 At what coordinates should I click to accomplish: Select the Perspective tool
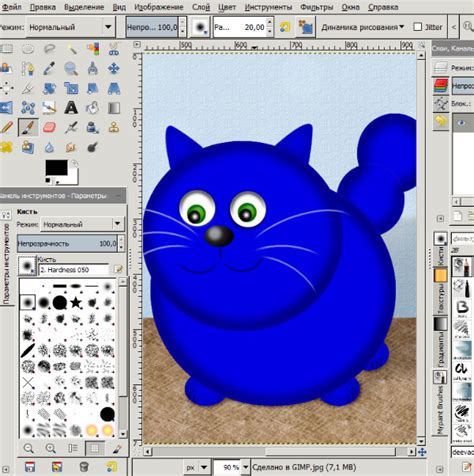114,88
